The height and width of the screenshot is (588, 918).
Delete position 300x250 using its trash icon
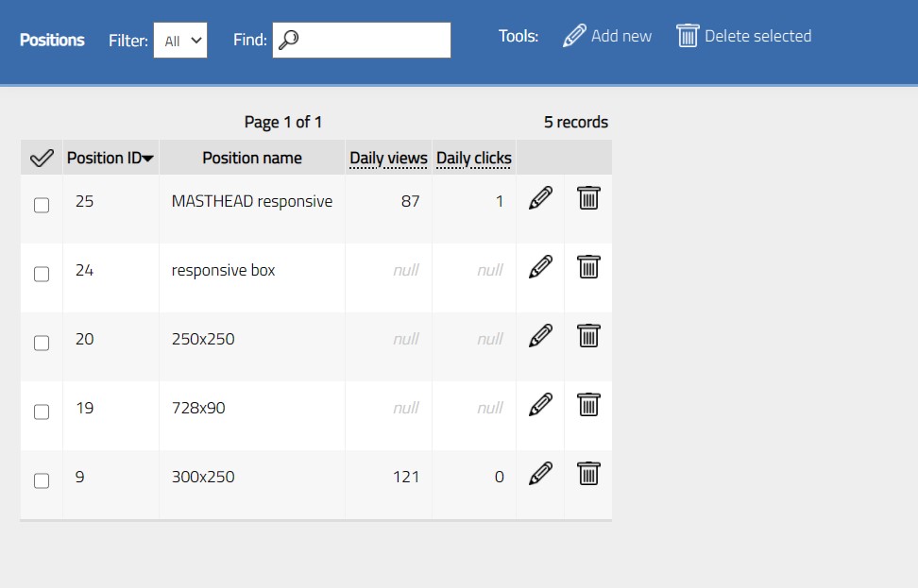[x=587, y=473]
